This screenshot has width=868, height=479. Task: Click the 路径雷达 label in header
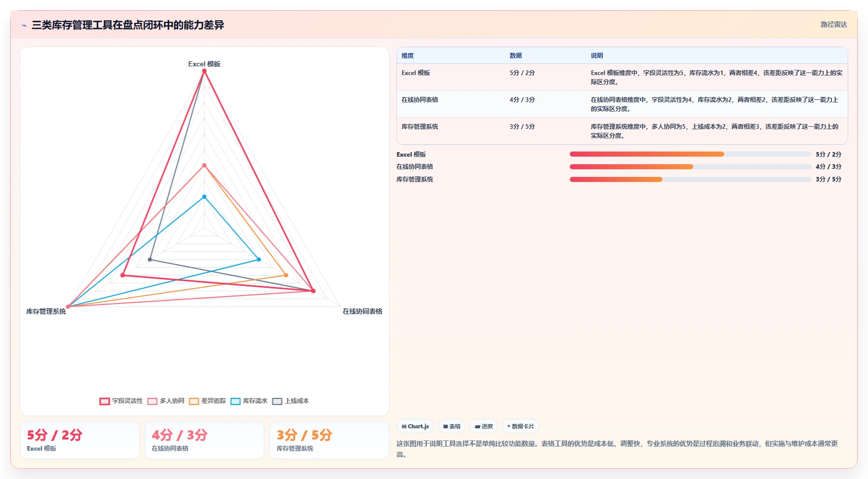[834, 24]
